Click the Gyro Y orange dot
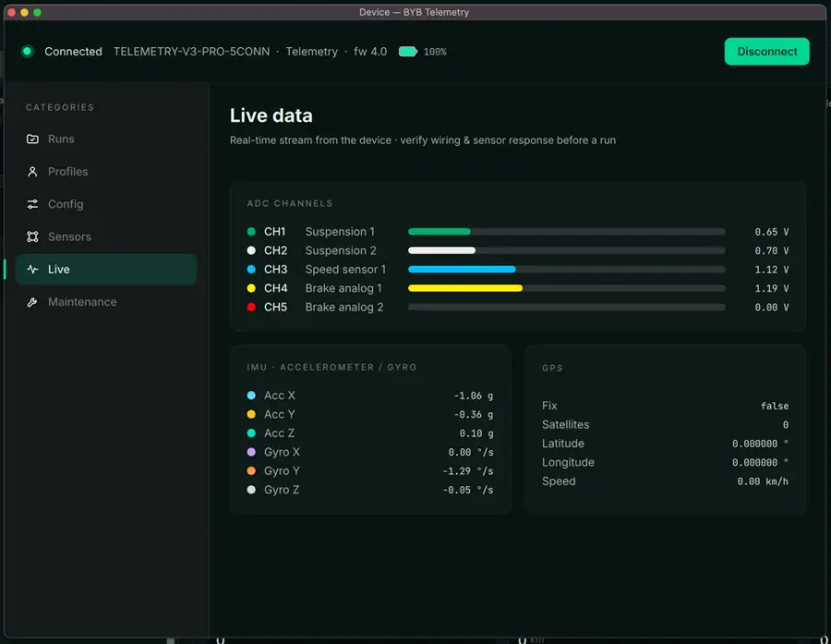831x644 pixels. (x=251, y=471)
